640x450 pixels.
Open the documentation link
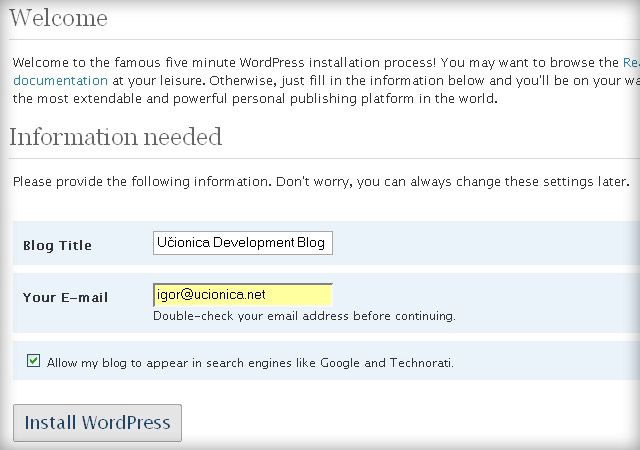pos(60,80)
